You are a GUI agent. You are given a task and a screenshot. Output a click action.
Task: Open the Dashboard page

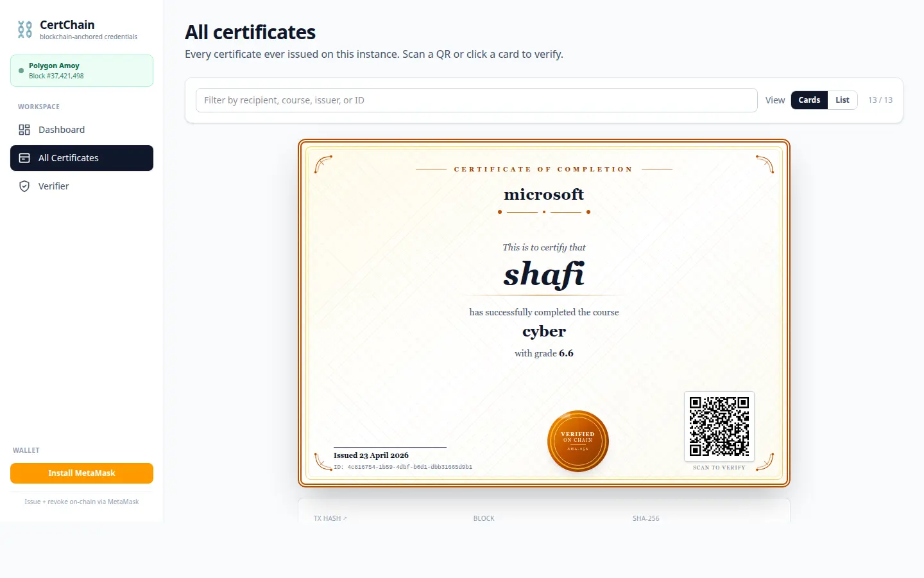pyautogui.click(x=81, y=130)
